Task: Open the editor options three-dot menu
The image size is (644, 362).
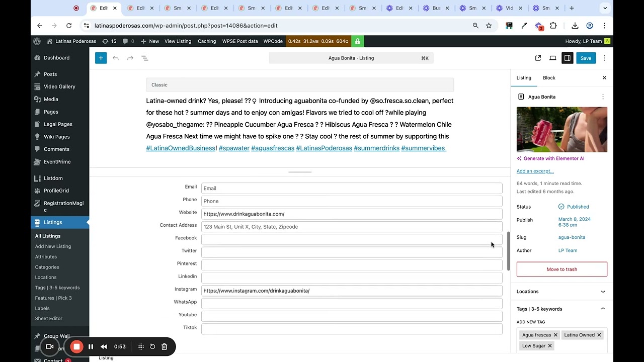Action: point(604,58)
